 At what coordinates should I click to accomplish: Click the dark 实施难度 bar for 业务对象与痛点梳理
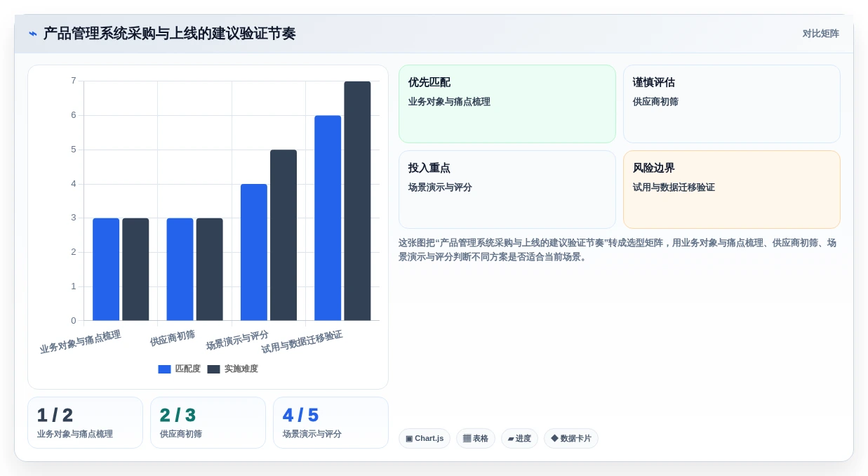tap(135, 270)
